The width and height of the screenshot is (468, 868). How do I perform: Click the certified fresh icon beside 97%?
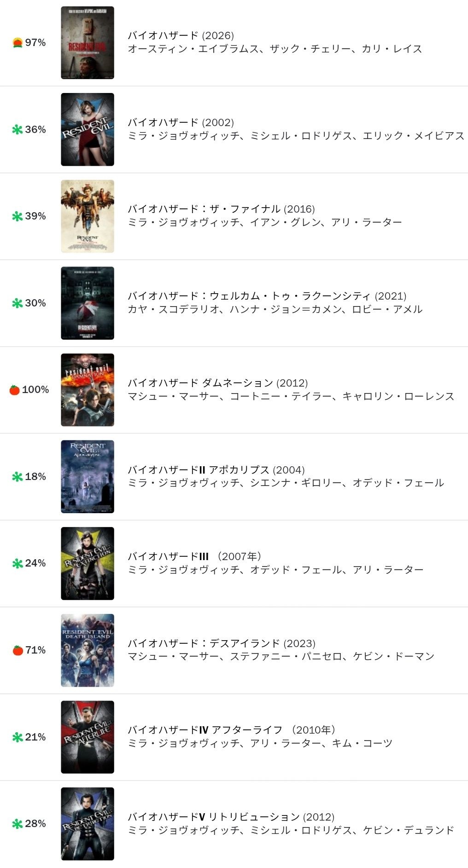[18, 43]
